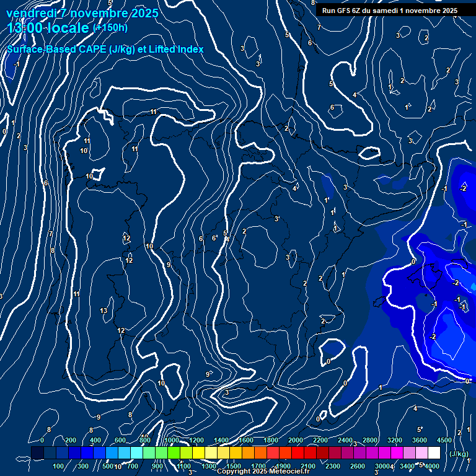This screenshot has height=476, width=476.
Task: Pick the pale yellow swatch between 1300 and 1400
Action: coord(211,452)
